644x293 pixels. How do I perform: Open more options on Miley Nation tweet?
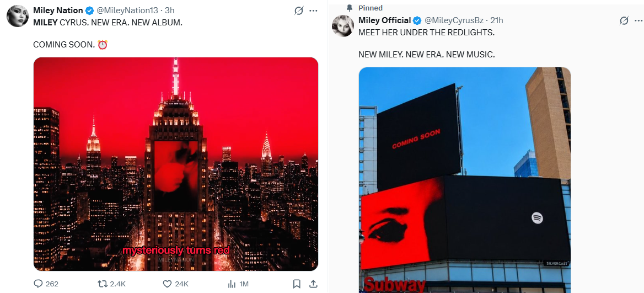tap(313, 11)
